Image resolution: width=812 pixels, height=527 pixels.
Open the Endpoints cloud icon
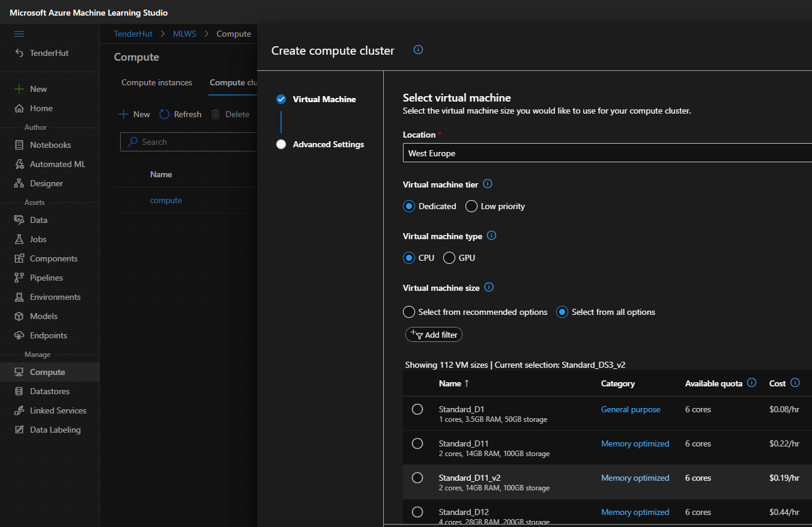click(x=19, y=335)
